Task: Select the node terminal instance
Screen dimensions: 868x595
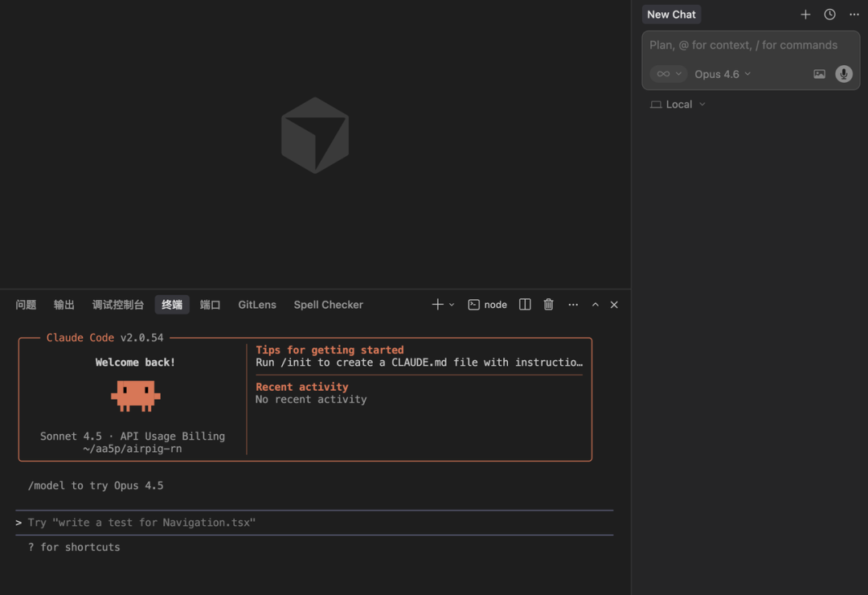Action: (x=488, y=305)
